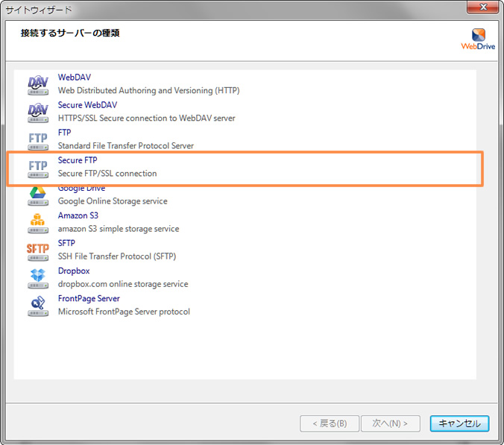Click the Secure WebDAV icon
The image size is (504, 445).
click(38, 111)
